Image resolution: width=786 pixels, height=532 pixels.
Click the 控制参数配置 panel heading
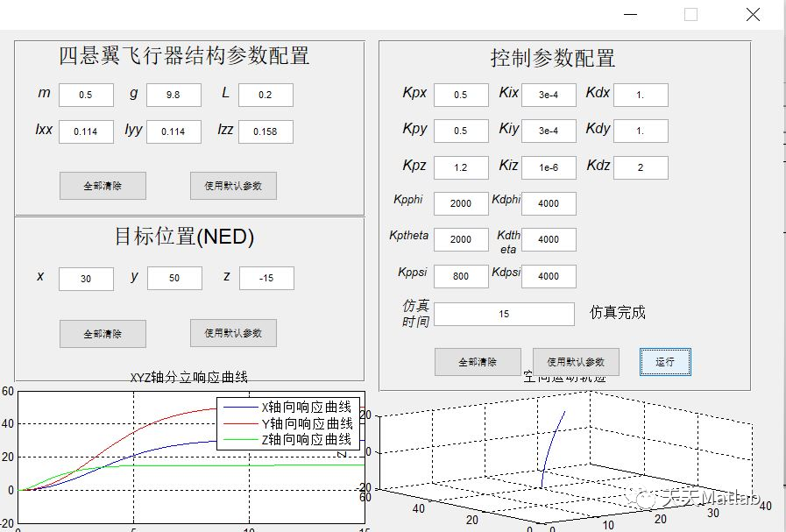(553, 58)
